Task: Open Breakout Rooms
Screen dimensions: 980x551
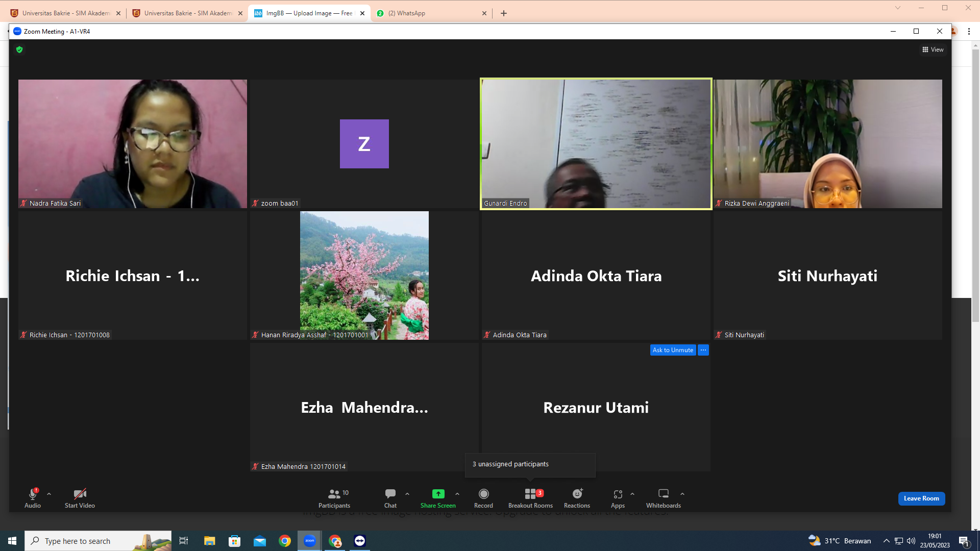Action: point(530,498)
